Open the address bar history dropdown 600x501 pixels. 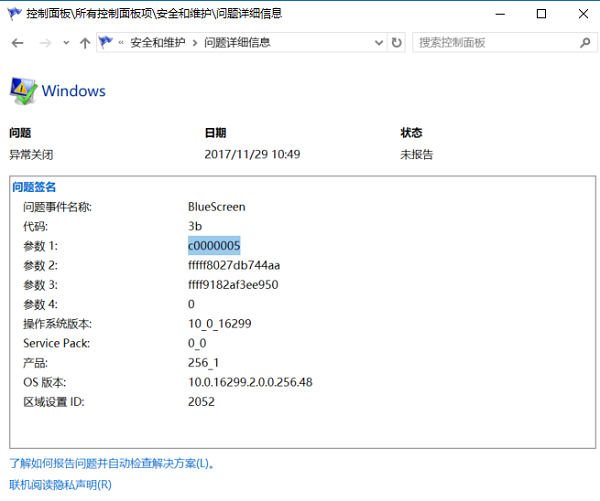379,42
